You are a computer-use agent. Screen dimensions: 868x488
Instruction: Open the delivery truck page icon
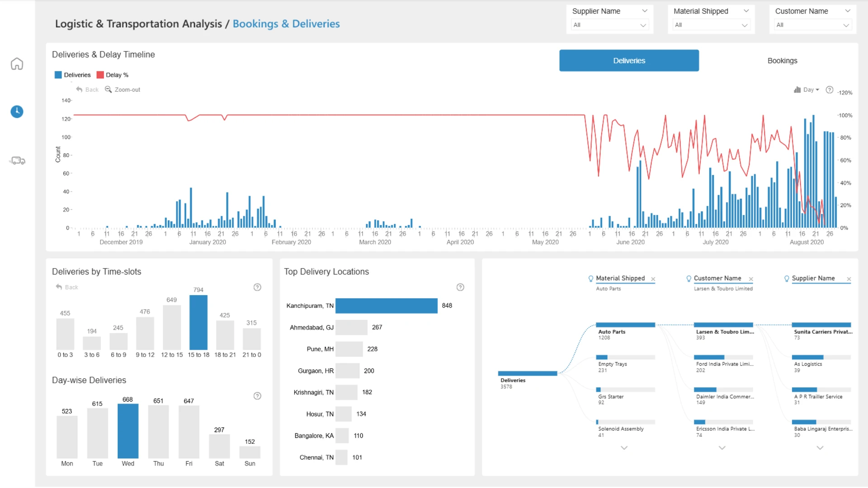17,160
